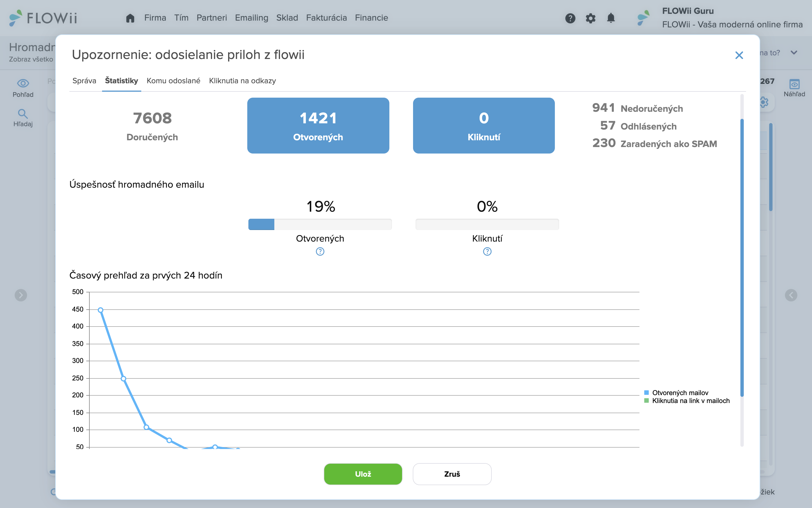The image size is (812, 508).
Task: Click 'Úspešnosť hromadného emailu' heading
Action: [x=136, y=185]
